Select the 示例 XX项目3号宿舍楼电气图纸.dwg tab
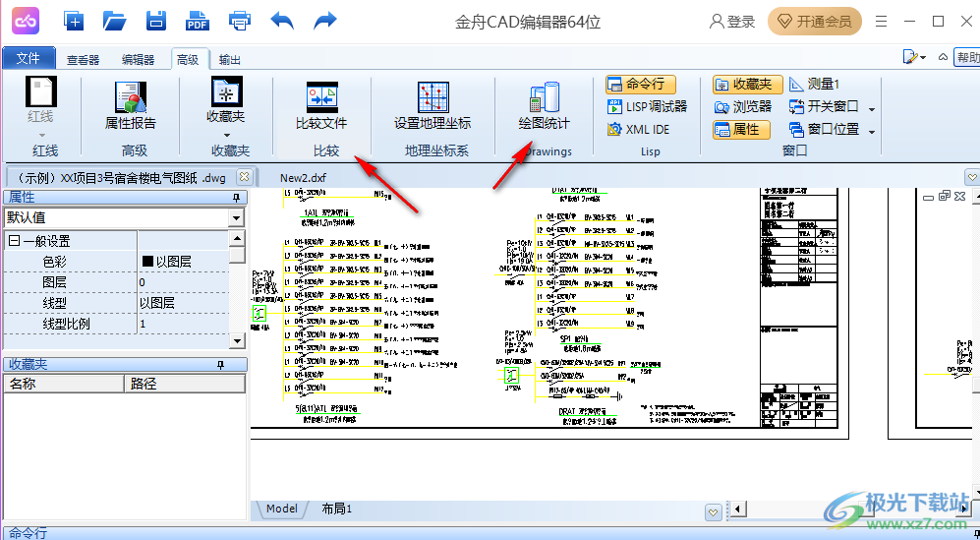This screenshot has width=980, height=540. click(120, 178)
